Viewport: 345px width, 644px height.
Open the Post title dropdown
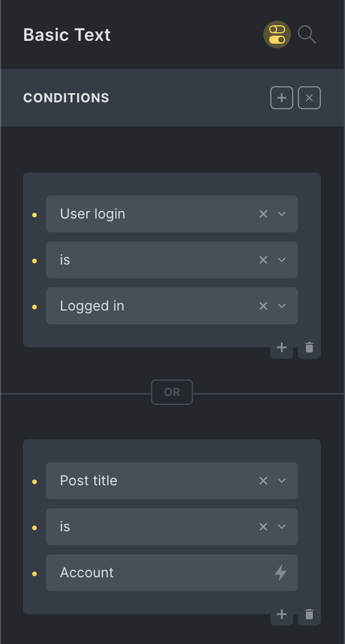point(282,481)
